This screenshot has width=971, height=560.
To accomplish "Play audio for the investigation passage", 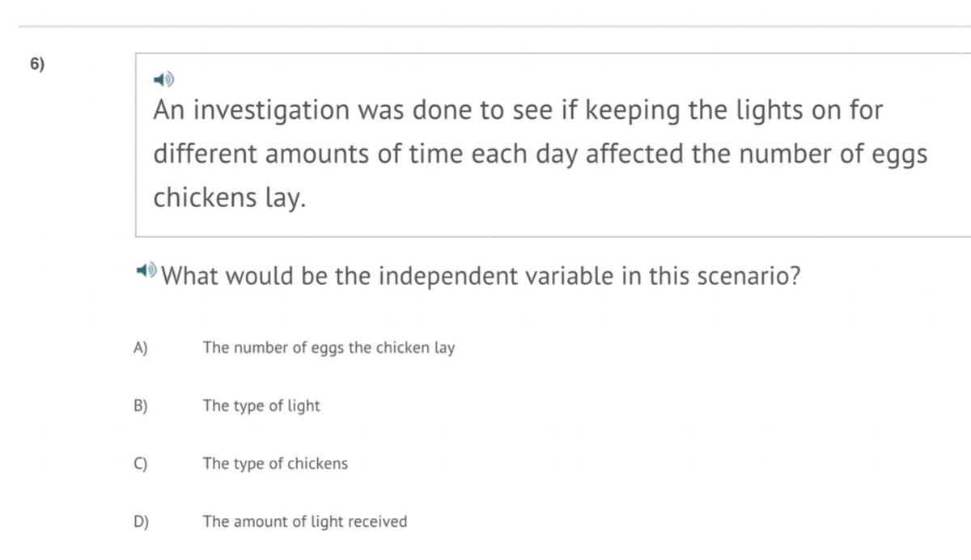I will (164, 79).
